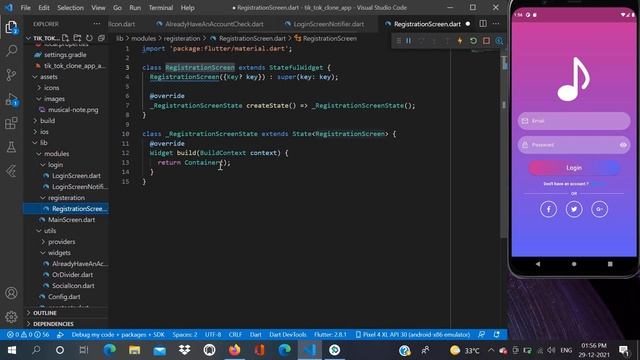
Task: Open the Manage gear in activity bar
Action: [x=11, y=317]
